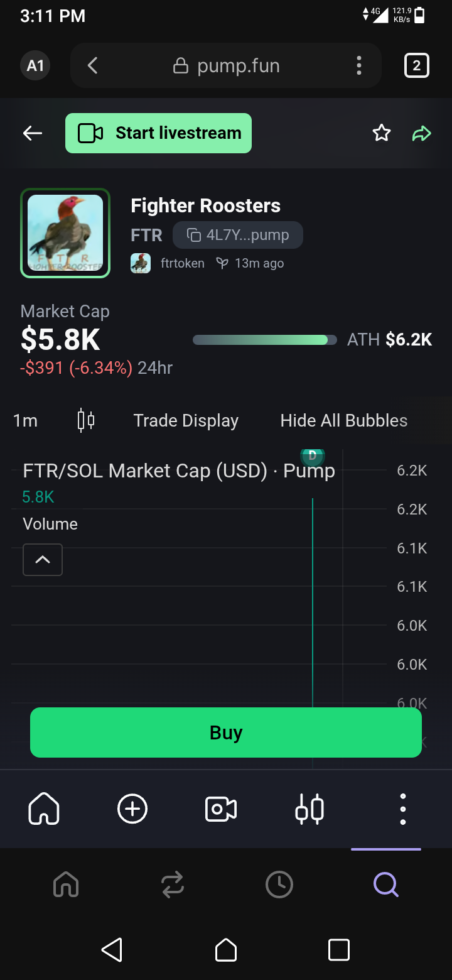Switch to the wallet's history clock tab
Viewport: 452px width, 980px height.
[279, 885]
